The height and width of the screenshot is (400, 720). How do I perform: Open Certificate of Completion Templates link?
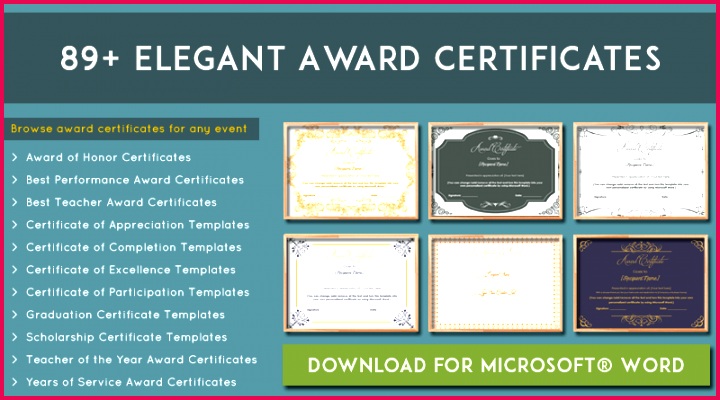coord(134,248)
